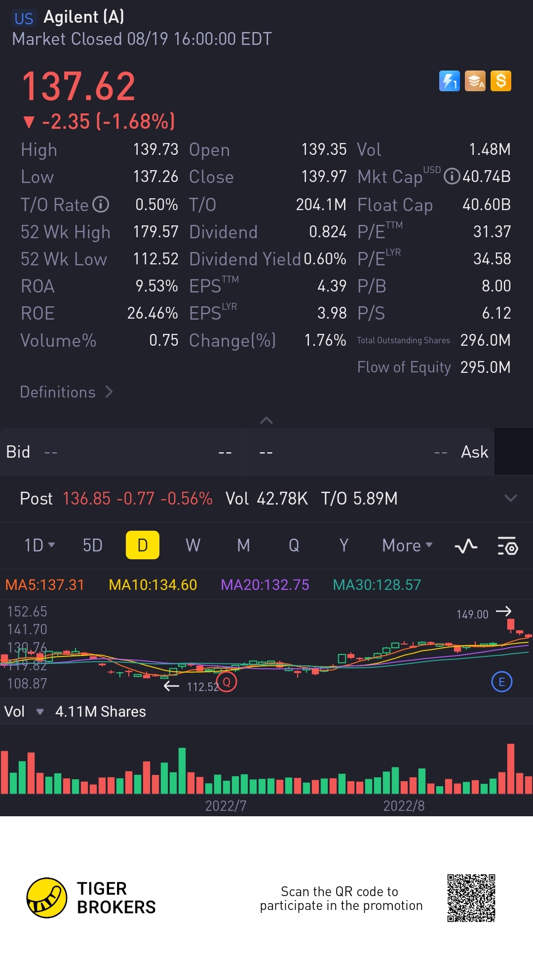Tap the 149.00 high price label on chart
This screenshot has height=980, width=533.
472,615
